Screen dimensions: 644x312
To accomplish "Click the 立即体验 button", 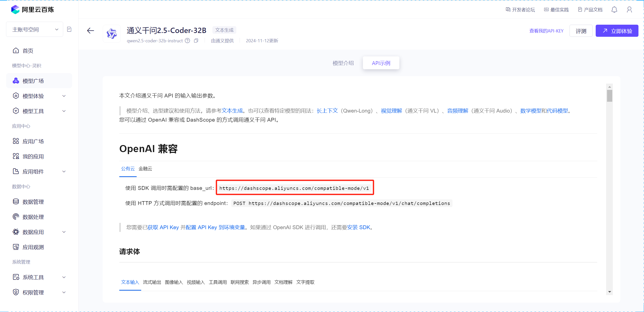I will [x=617, y=30].
